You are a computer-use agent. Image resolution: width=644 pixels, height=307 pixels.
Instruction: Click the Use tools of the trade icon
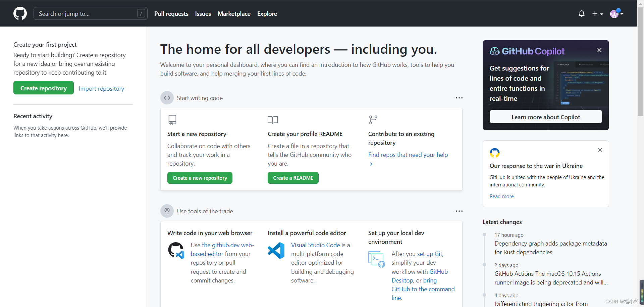point(167,211)
